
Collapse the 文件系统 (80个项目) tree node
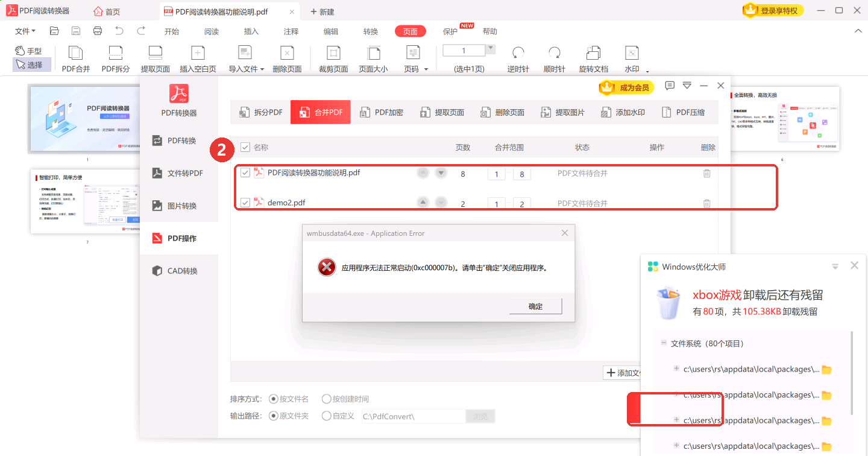(x=664, y=343)
